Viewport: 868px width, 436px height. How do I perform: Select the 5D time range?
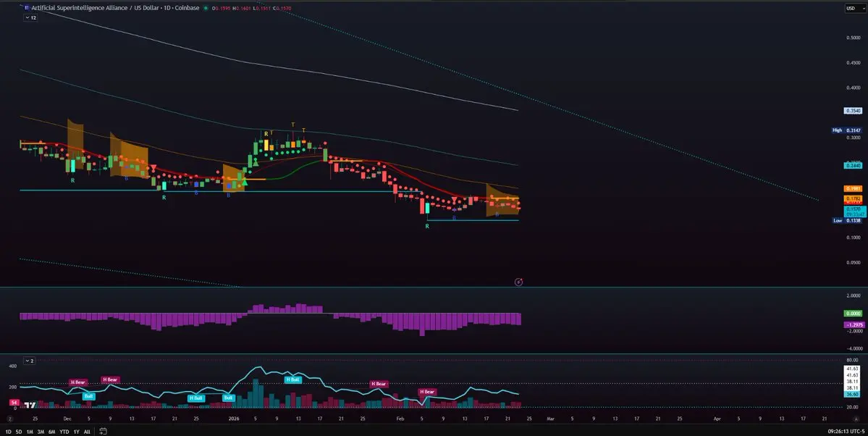[x=19, y=432]
